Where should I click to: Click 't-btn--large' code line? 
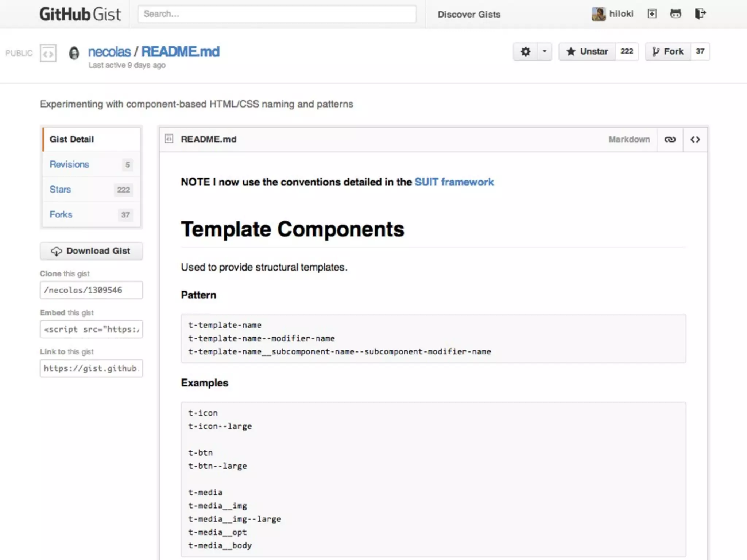(217, 466)
